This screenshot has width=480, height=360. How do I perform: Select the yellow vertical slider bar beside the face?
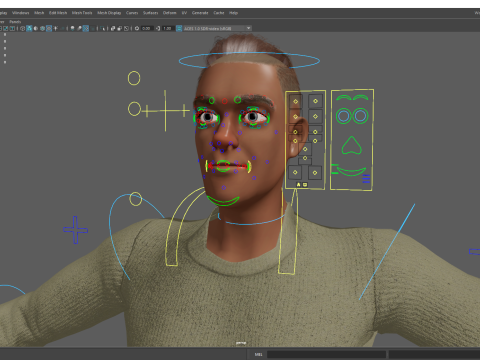pyautogui.click(x=165, y=111)
